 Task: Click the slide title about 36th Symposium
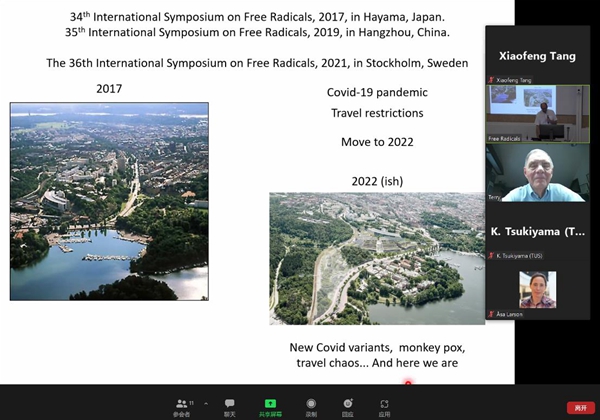(x=258, y=63)
